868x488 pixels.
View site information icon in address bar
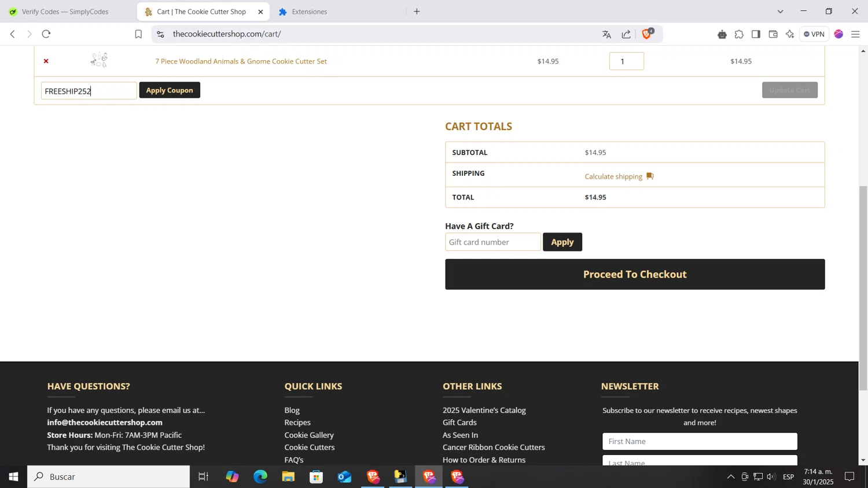click(x=161, y=34)
